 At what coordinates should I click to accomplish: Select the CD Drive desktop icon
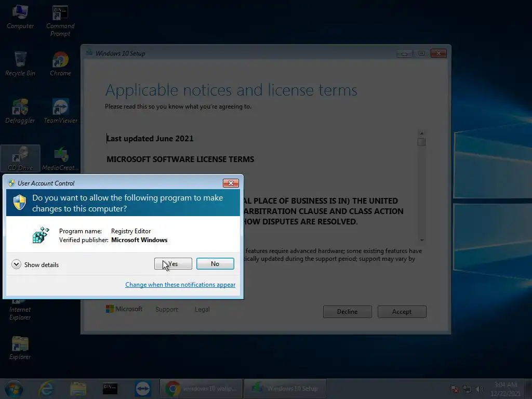(x=20, y=158)
